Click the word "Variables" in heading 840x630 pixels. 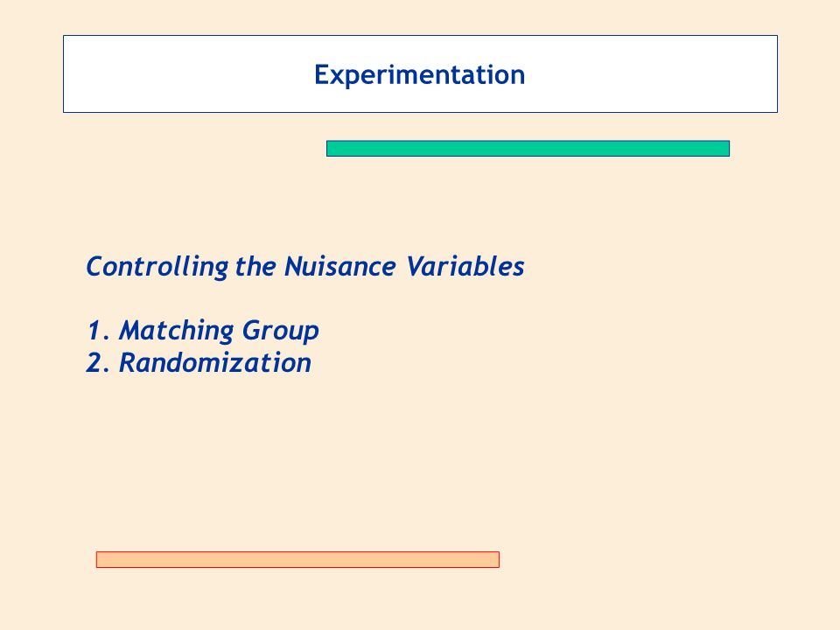465,266
